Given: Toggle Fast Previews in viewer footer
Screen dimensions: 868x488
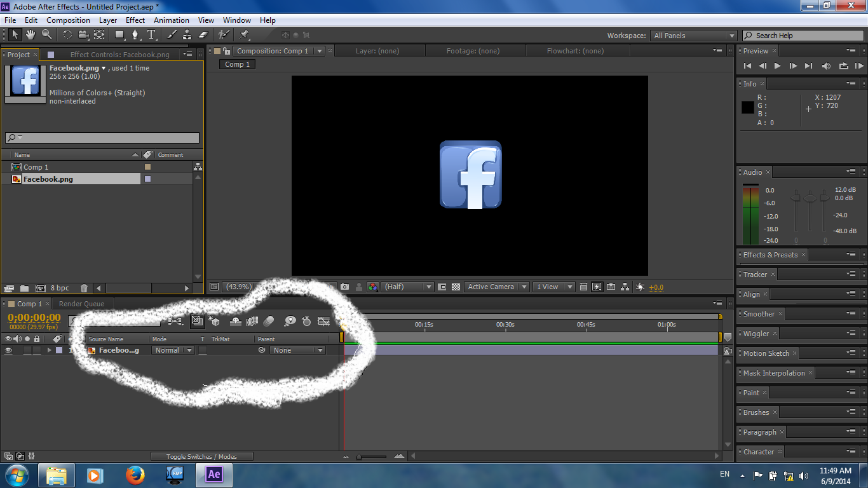Looking at the screenshot, I should (597, 287).
